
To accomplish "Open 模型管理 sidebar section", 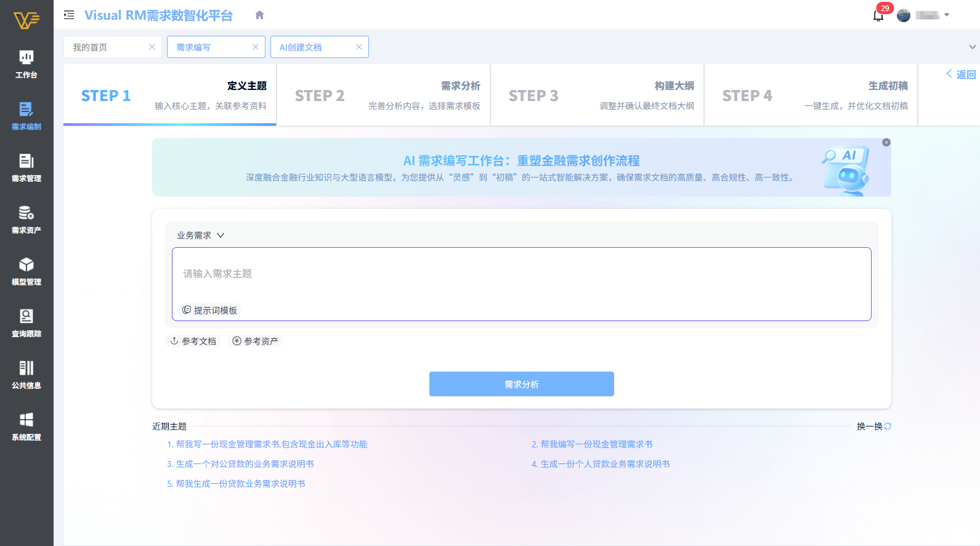I will click(26, 272).
